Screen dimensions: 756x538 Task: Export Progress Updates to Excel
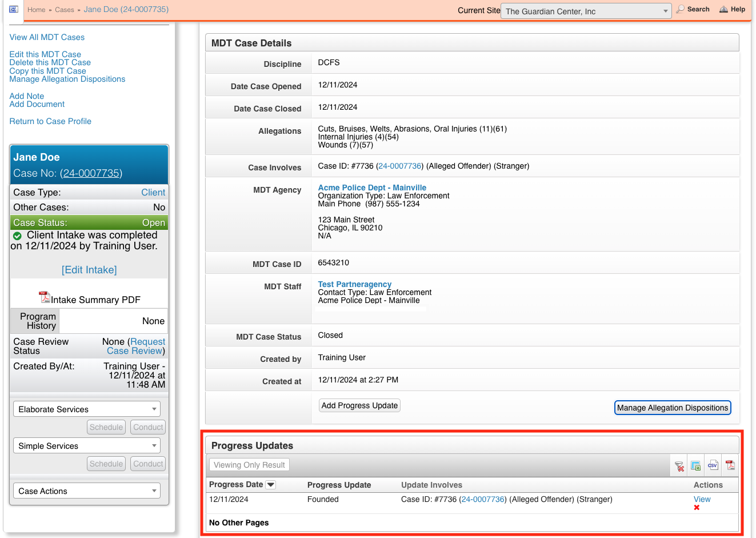pos(695,466)
